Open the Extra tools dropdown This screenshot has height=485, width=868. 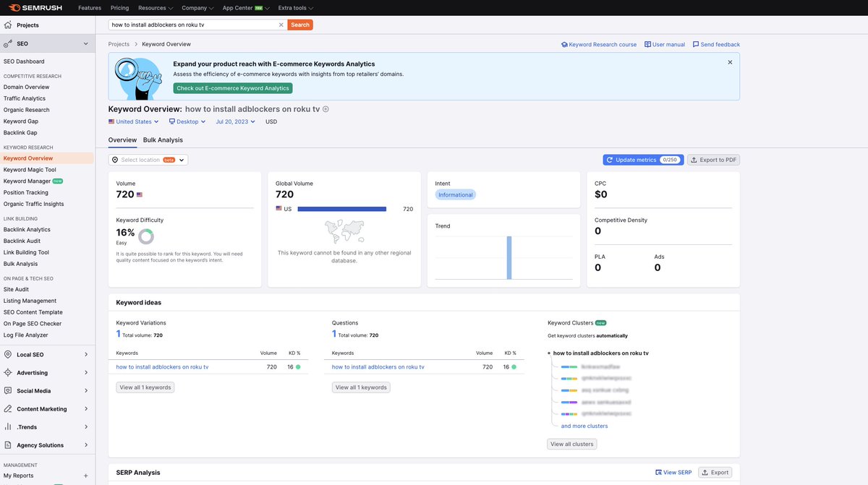coord(296,8)
